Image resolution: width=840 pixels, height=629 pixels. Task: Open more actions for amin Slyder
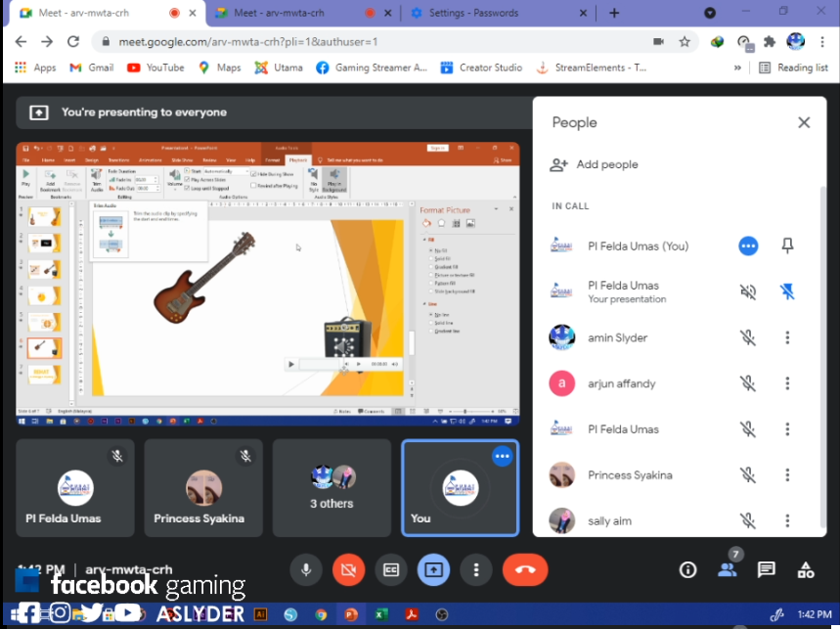point(787,337)
